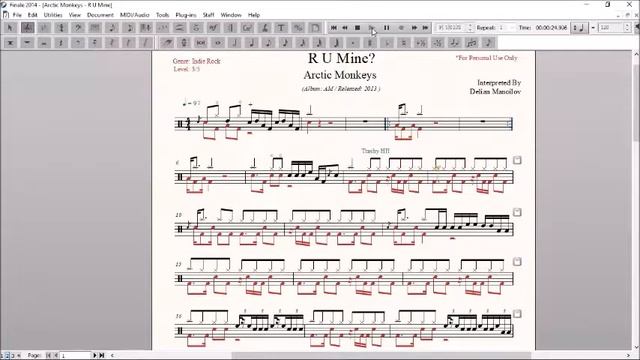
Task: Select the HyperScribe tool
Action: tap(146, 28)
